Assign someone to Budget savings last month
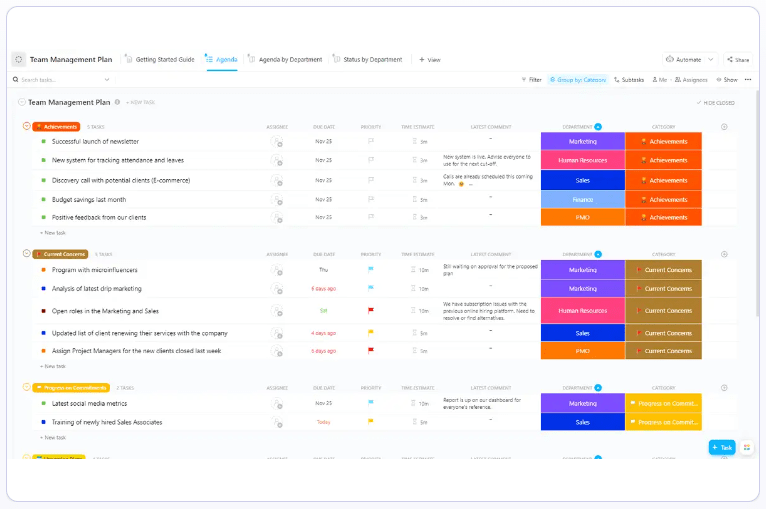This screenshot has width=766, height=509. 277,200
